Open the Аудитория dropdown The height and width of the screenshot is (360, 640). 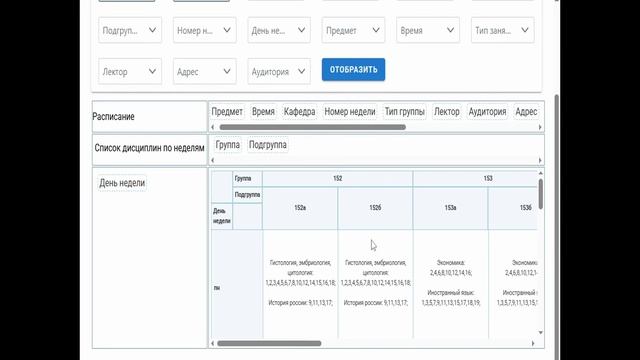tap(279, 71)
